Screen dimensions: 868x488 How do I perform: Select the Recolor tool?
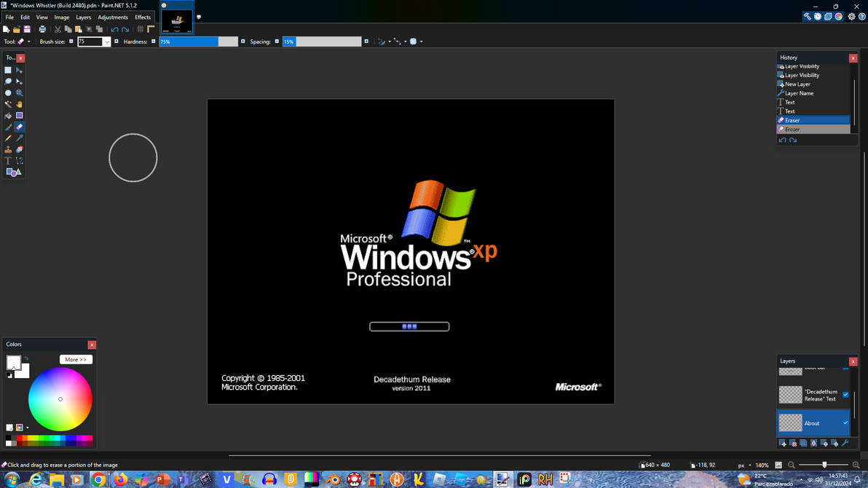click(20, 149)
